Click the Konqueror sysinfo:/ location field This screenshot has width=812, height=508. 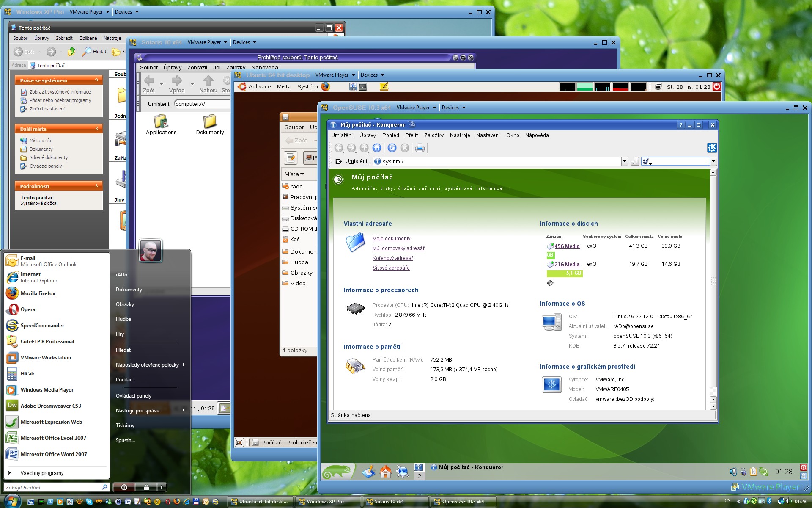tap(497, 161)
